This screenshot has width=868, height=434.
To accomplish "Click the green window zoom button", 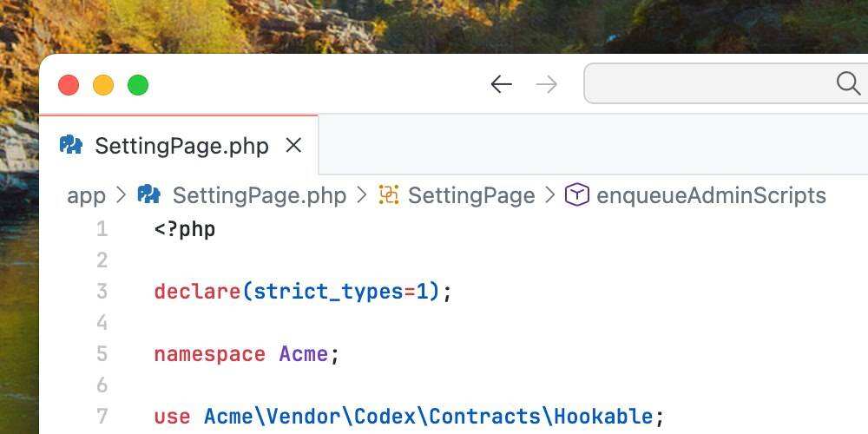I will (x=138, y=85).
